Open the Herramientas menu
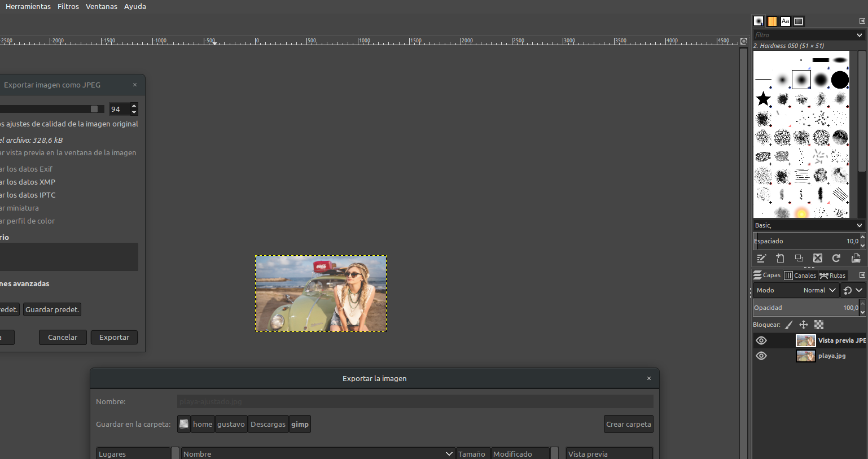 click(x=28, y=6)
